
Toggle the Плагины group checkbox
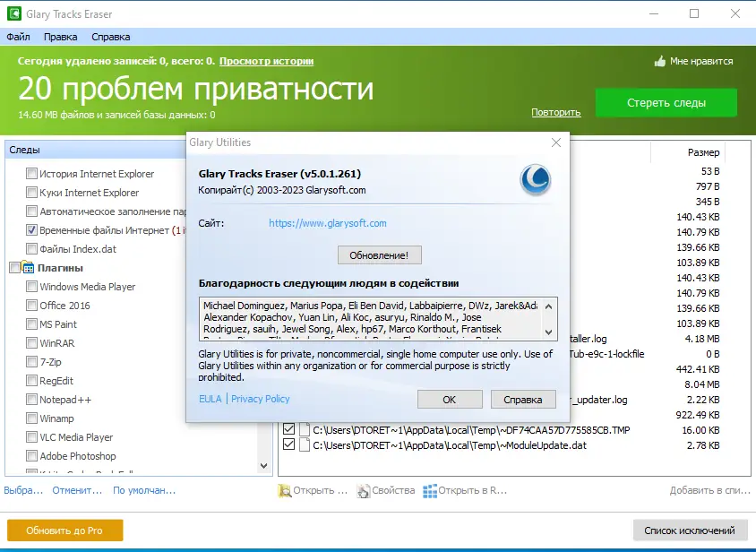tap(14, 267)
